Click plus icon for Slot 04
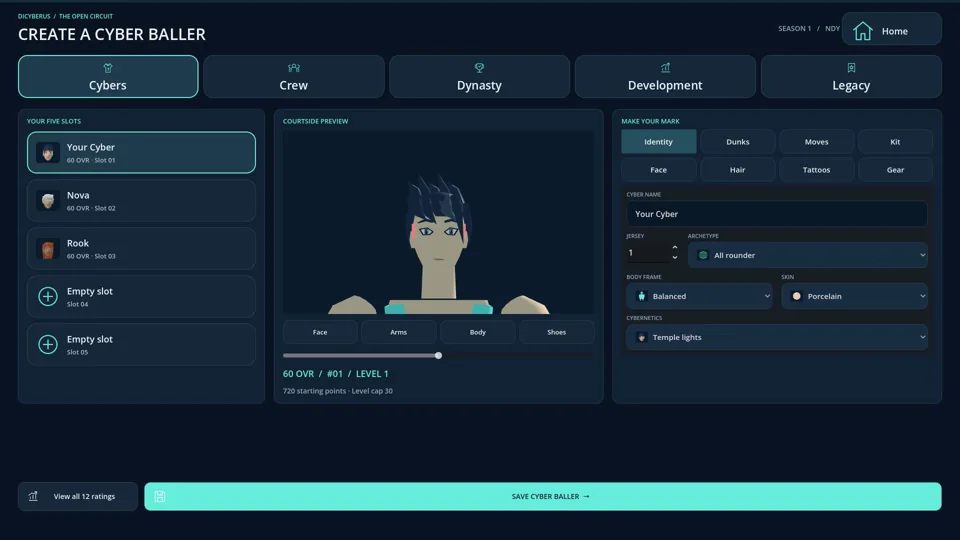 [x=48, y=296]
